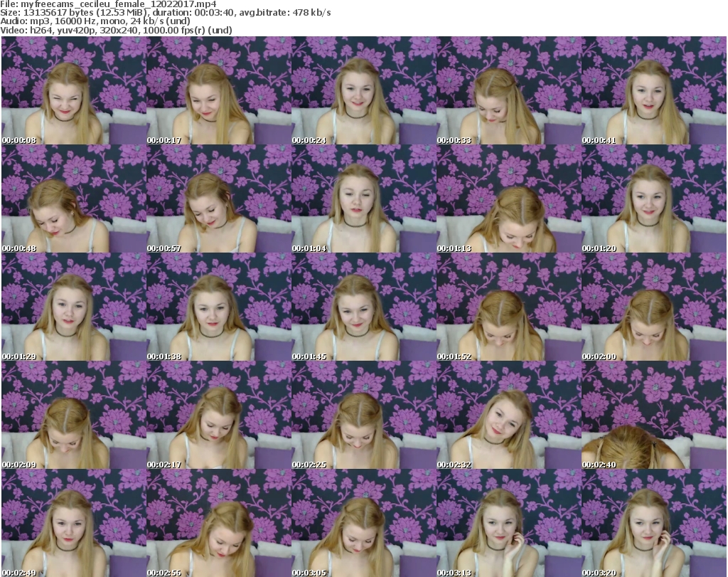Click the 'Video: h264, yuv420p' line
This screenshot has width=728, height=577.
point(116,30)
